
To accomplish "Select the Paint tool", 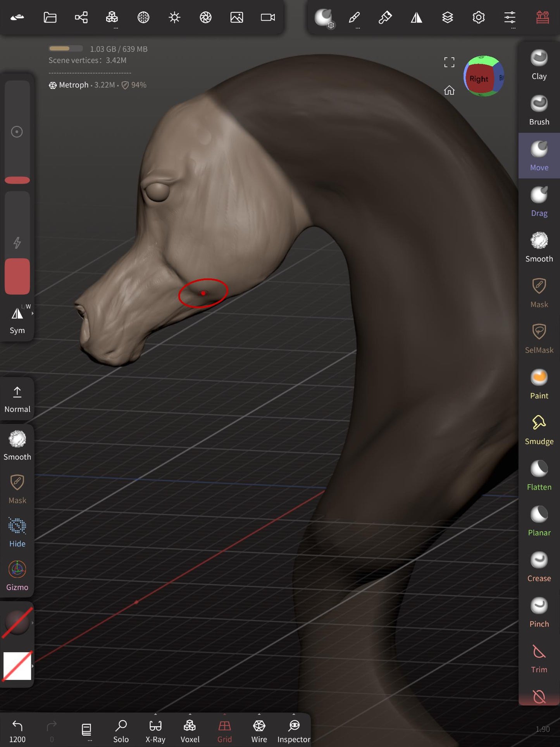I will [539, 384].
